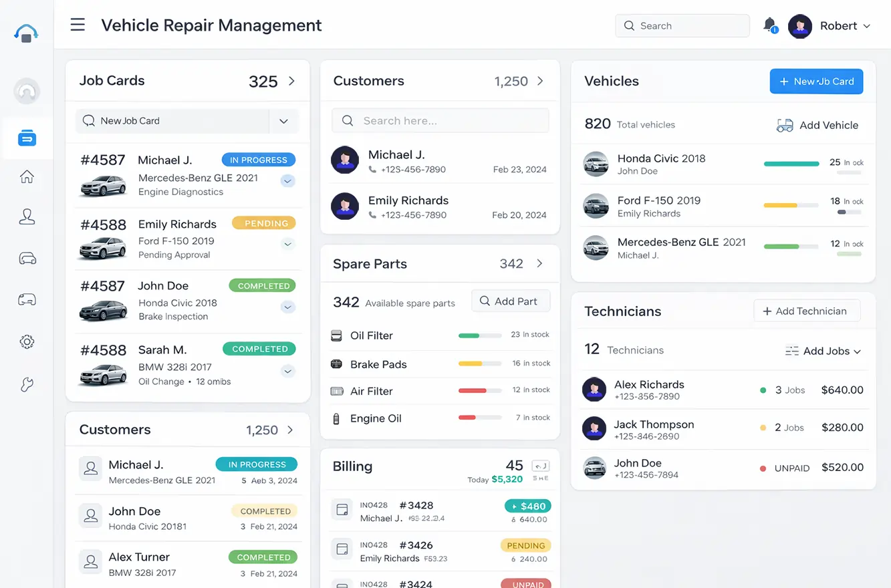Image resolution: width=891 pixels, height=588 pixels.
Task: Select the Job Cards icon in the sidebar
Action: pyautogui.click(x=27, y=138)
